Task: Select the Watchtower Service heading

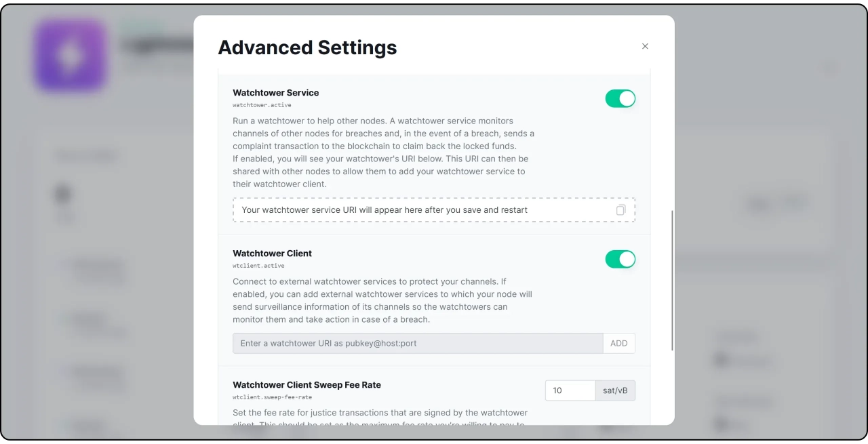Action: tap(275, 93)
